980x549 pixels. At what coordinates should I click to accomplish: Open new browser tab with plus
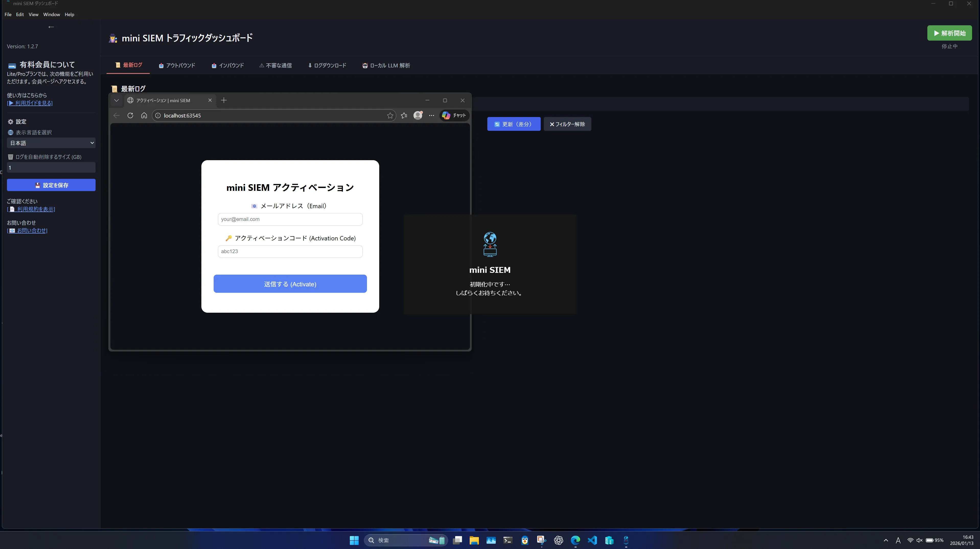coord(224,100)
